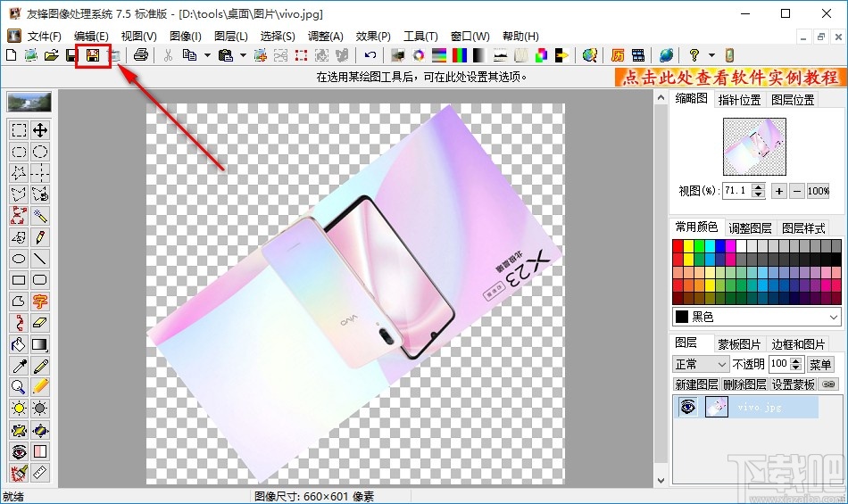This screenshot has width=848, height=504.
Task: Select the elliptical dashed selection tool
Action: pos(40,152)
